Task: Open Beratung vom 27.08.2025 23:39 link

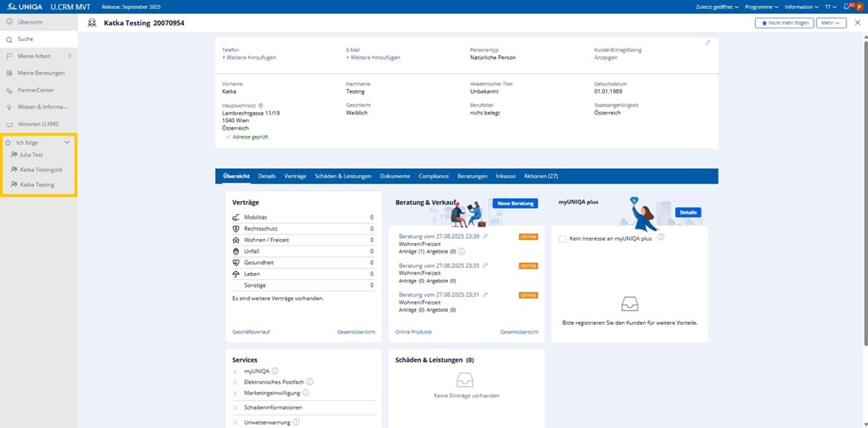Action: pyautogui.click(x=439, y=237)
